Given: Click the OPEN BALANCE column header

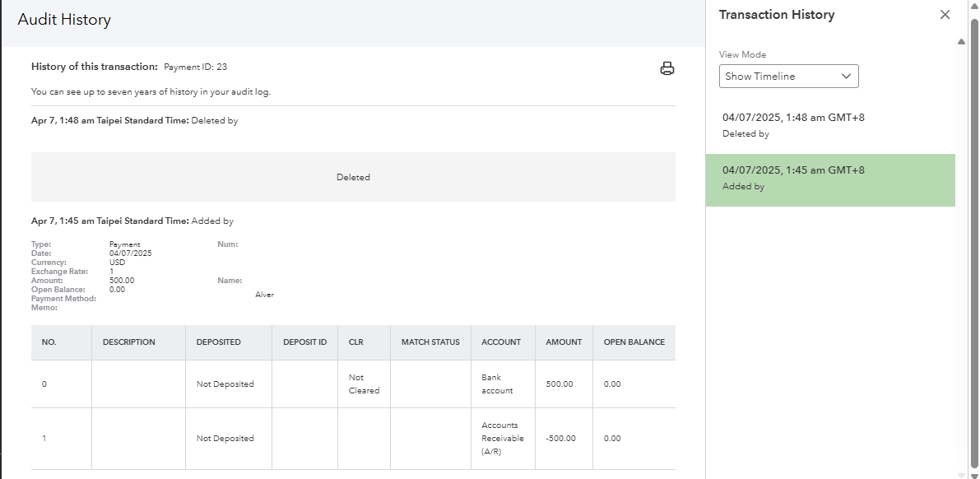Looking at the screenshot, I should coord(634,342).
